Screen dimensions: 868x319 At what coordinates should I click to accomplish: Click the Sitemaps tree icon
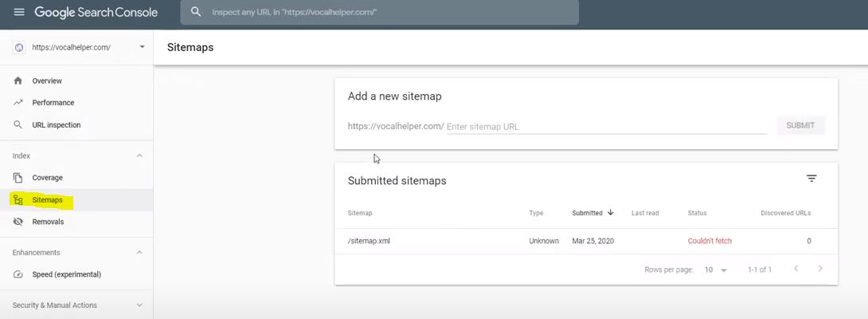coord(18,199)
